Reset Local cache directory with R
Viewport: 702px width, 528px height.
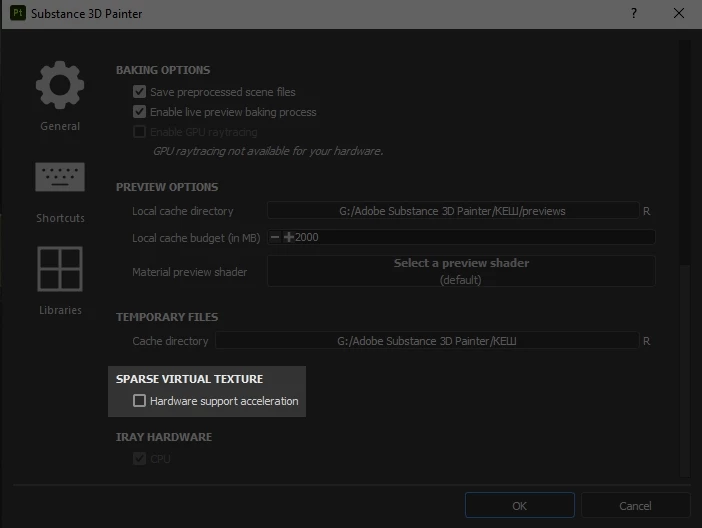click(x=646, y=211)
